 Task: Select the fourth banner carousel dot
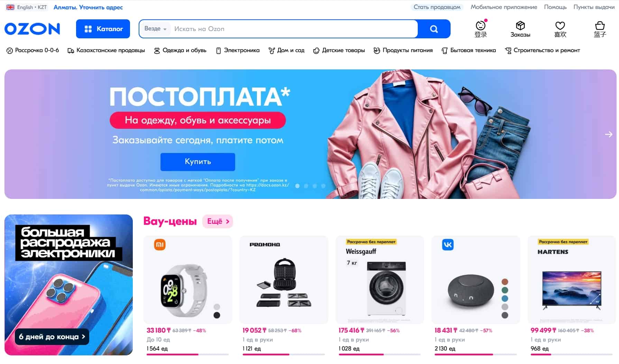tap(323, 186)
